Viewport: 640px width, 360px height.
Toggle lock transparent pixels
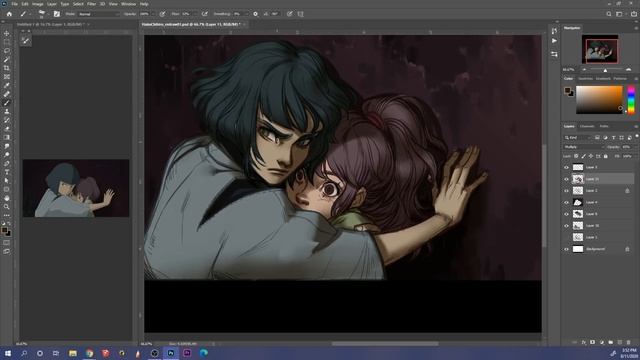(576, 156)
